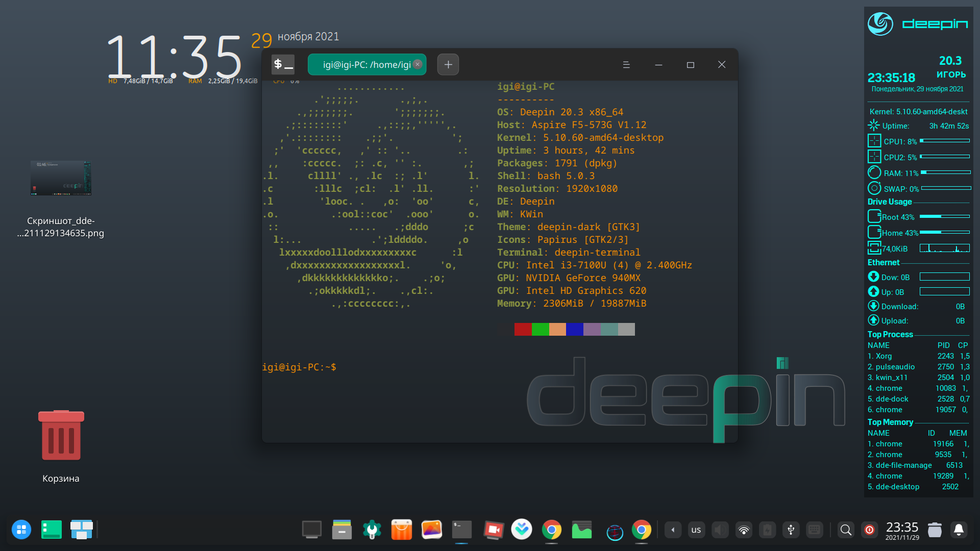The width and height of the screenshot is (980, 551).
Task: Open search with the magnifier in the tray
Action: point(846,530)
